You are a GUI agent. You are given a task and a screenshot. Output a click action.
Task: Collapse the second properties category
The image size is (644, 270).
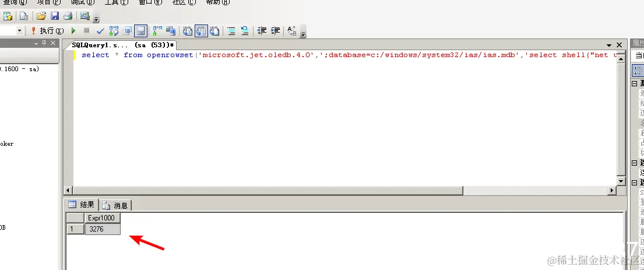635,163
